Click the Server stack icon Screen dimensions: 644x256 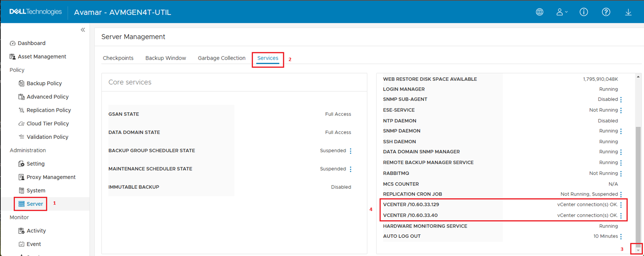(21, 204)
